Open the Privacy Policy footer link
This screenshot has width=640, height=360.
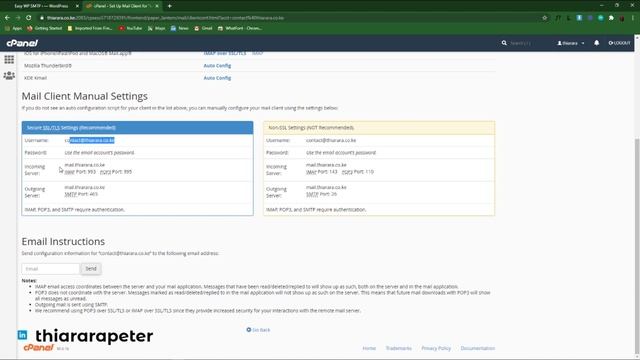[436, 348]
